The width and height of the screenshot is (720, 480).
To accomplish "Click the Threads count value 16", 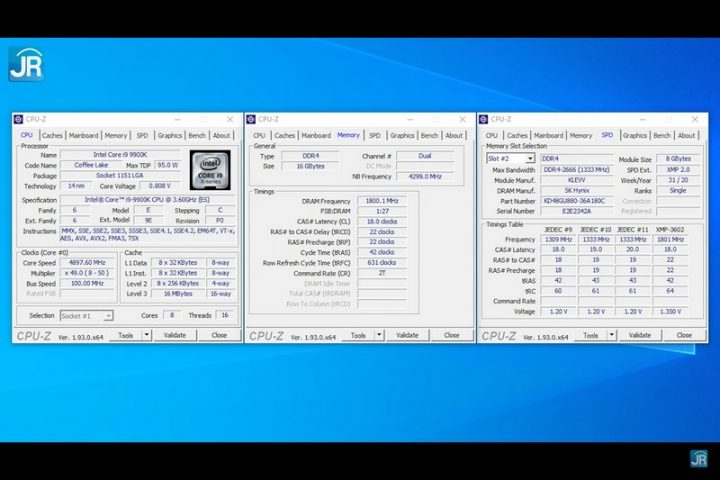I will 225,315.
